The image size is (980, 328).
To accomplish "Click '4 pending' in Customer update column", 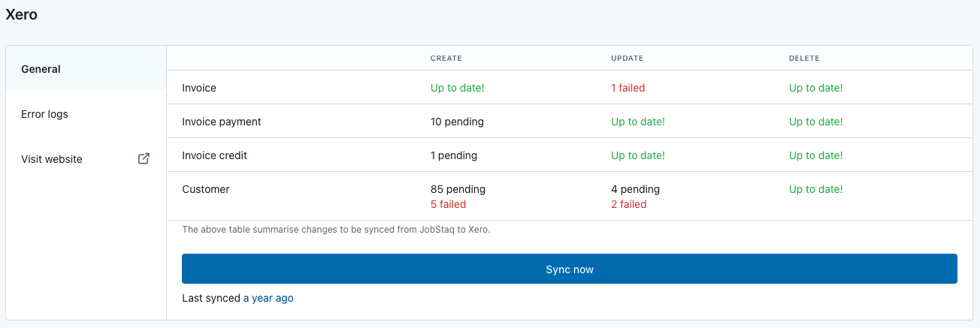I will click(635, 189).
